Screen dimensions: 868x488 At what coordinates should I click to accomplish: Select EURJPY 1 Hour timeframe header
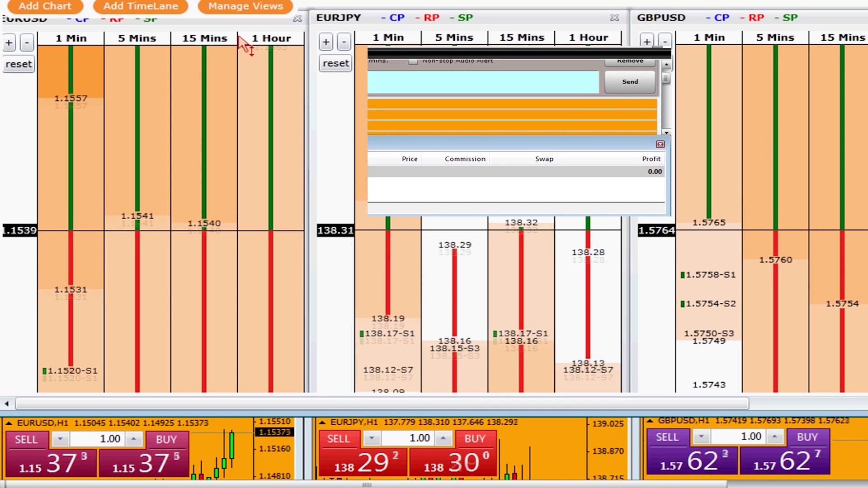(x=588, y=38)
